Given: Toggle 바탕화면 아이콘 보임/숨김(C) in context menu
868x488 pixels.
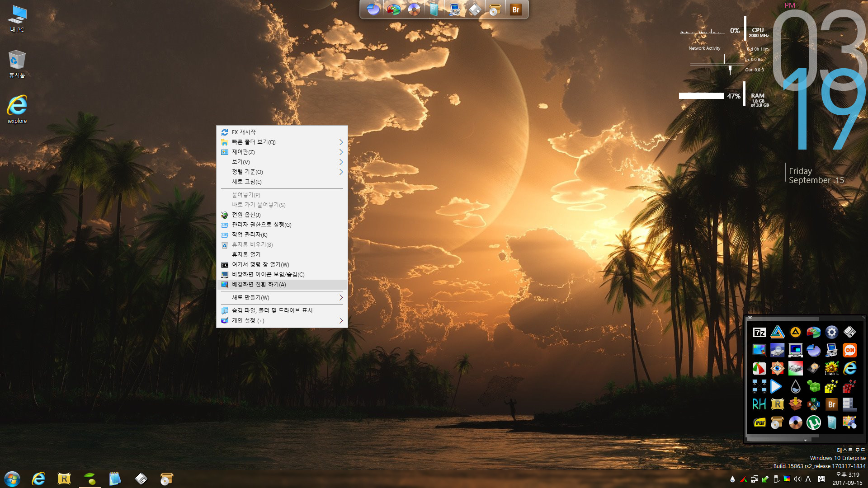Looking at the screenshot, I should click(x=282, y=274).
